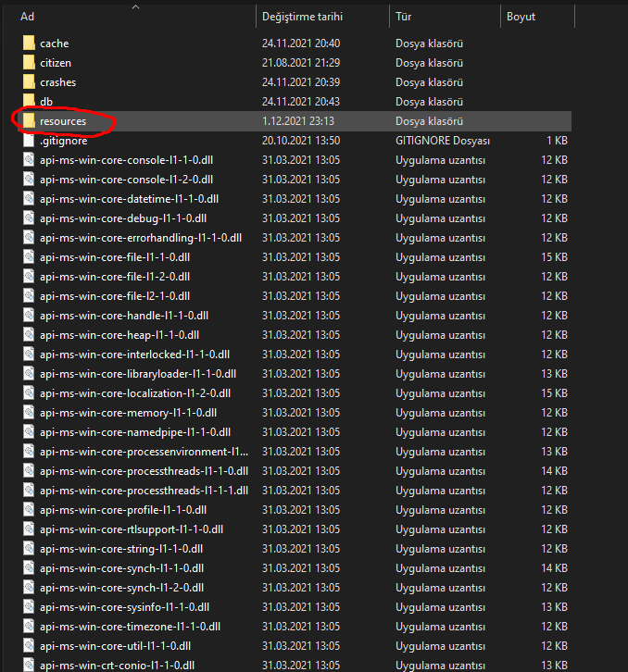Click the api-ms-win-core-handle-l1-1-0.dll file icon

[29, 315]
